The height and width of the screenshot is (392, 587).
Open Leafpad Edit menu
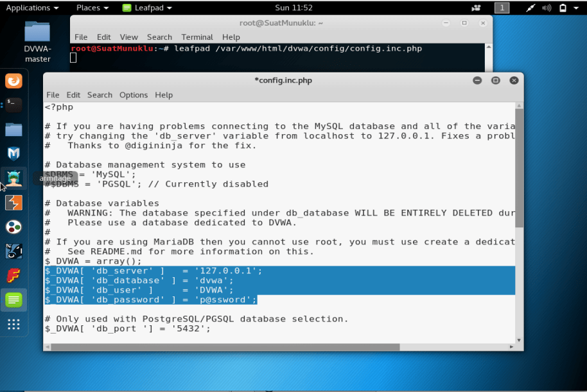[x=73, y=95]
